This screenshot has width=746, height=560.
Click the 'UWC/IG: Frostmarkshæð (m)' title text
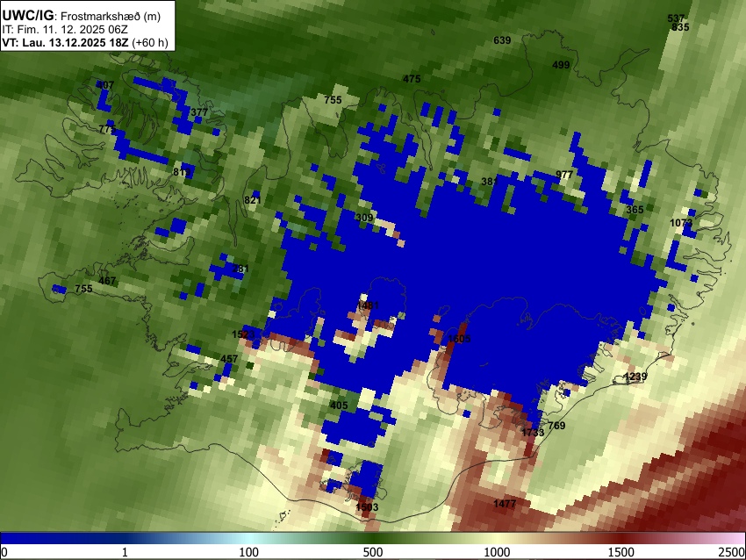pos(82,16)
